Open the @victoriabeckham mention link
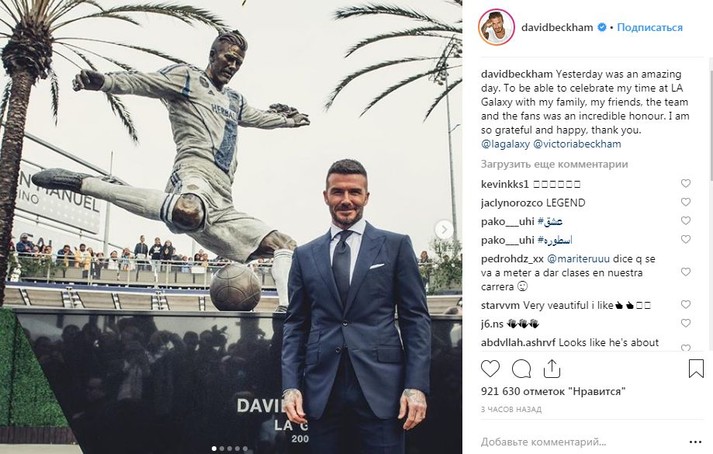The height and width of the screenshot is (454, 713). (x=577, y=144)
